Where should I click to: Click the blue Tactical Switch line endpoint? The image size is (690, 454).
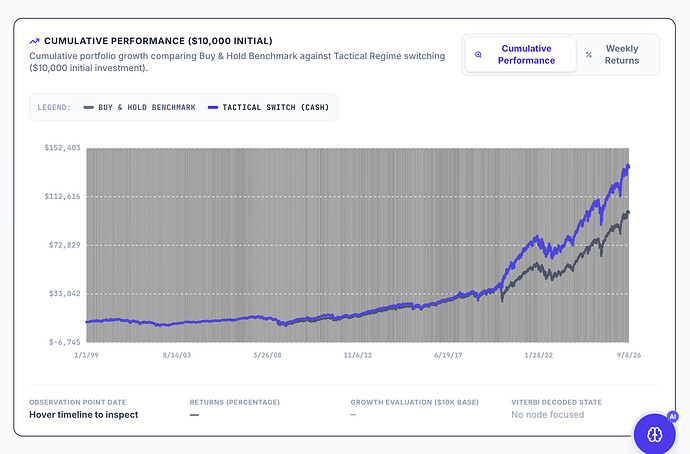[x=628, y=166]
